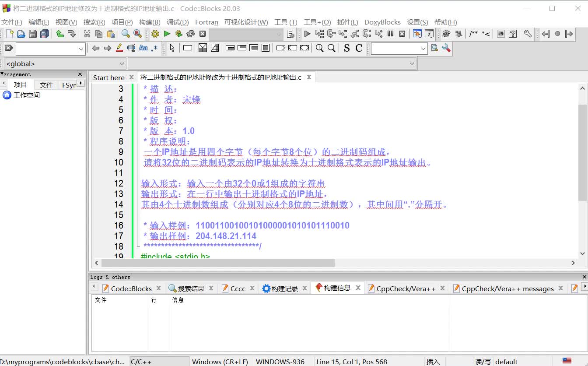Switch to the Start here tab
The image size is (588, 366).
[x=109, y=77]
